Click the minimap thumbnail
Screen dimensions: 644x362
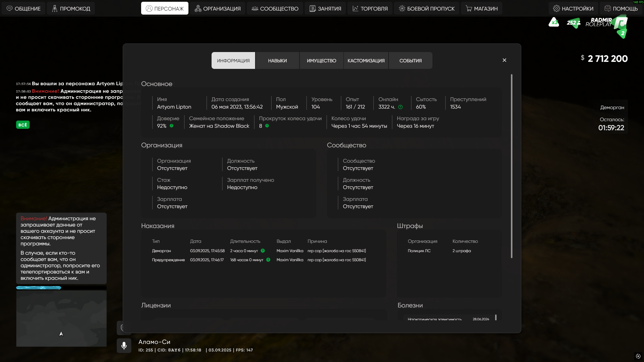coord(61,318)
